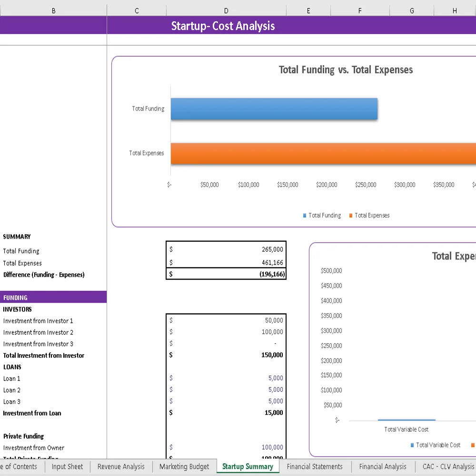Click the column D header
The height and width of the screenshot is (476, 476).
click(x=226, y=10)
